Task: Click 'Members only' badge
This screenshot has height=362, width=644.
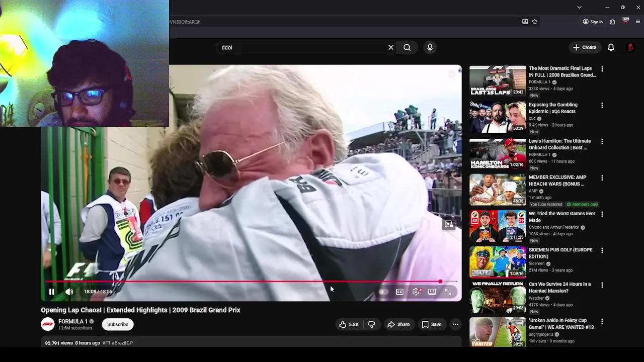Action: click(x=583, y=205)
